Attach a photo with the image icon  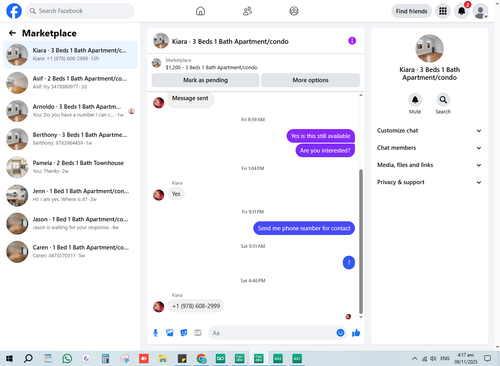pyautogui.click(x=170, y=333)
